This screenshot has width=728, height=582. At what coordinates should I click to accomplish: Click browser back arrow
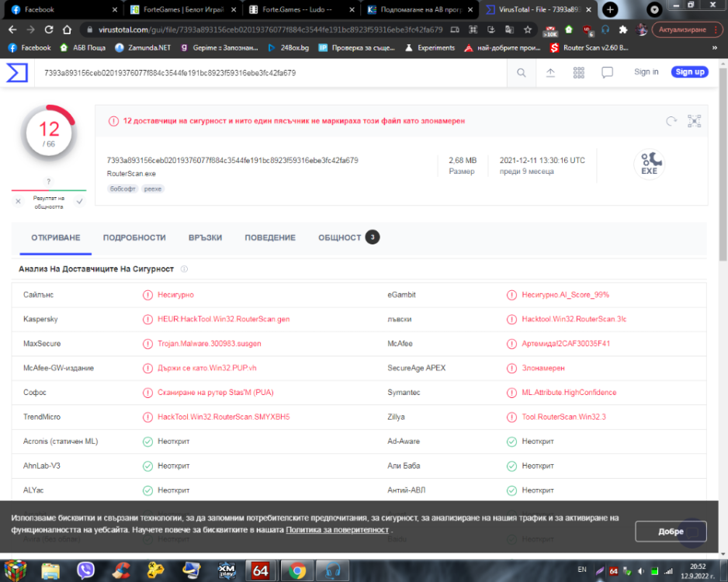pyautogui.click(x=12, y=29)
